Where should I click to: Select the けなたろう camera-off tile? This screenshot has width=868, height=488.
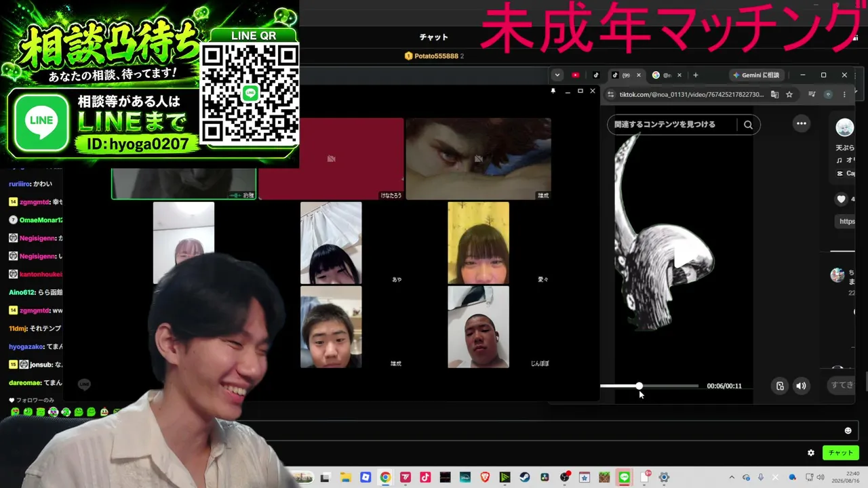point(331,159)
